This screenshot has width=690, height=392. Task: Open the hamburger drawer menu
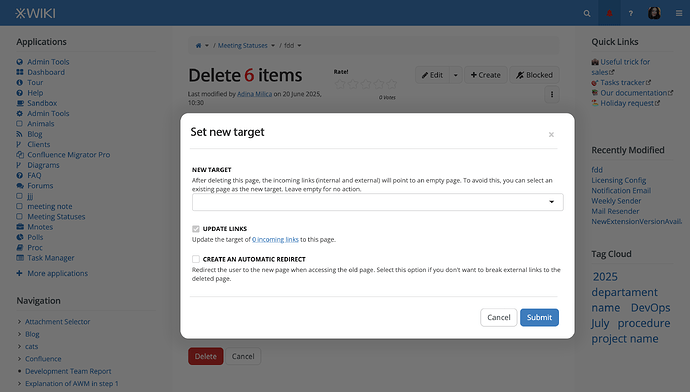coord(679,13)
